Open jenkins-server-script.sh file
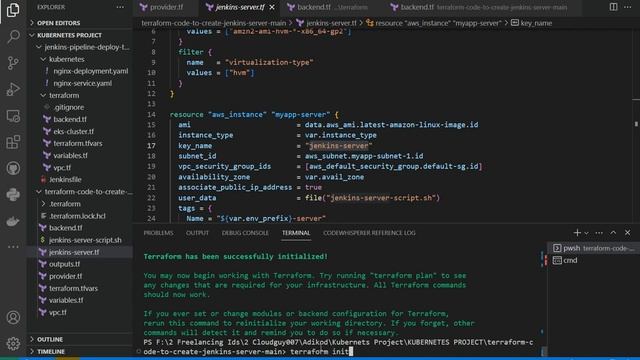 pyautogui.click(x=80, y=240)
